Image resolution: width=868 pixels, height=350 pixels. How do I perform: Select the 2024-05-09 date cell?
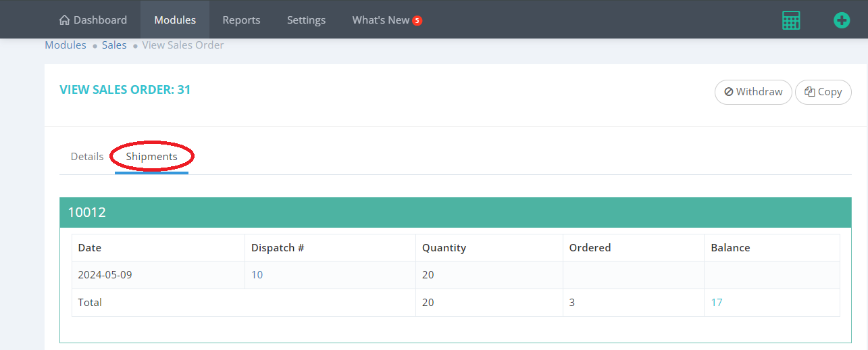[x=104, y=275]
